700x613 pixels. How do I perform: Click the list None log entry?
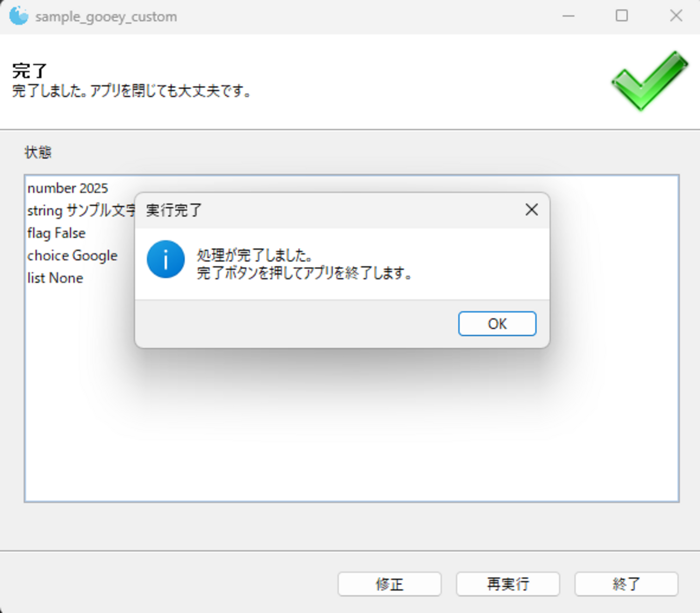[x=55, y=278]
